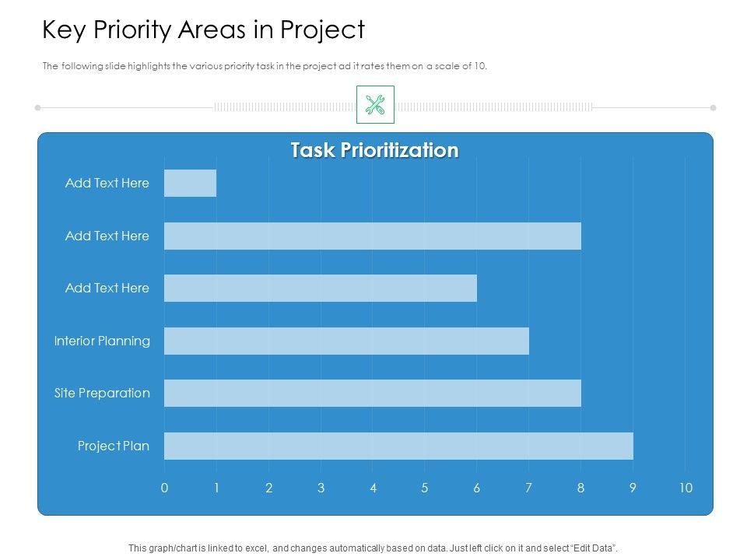Pick the Interior Planning bar
747x560 pixels.
(x=346, y=341)
